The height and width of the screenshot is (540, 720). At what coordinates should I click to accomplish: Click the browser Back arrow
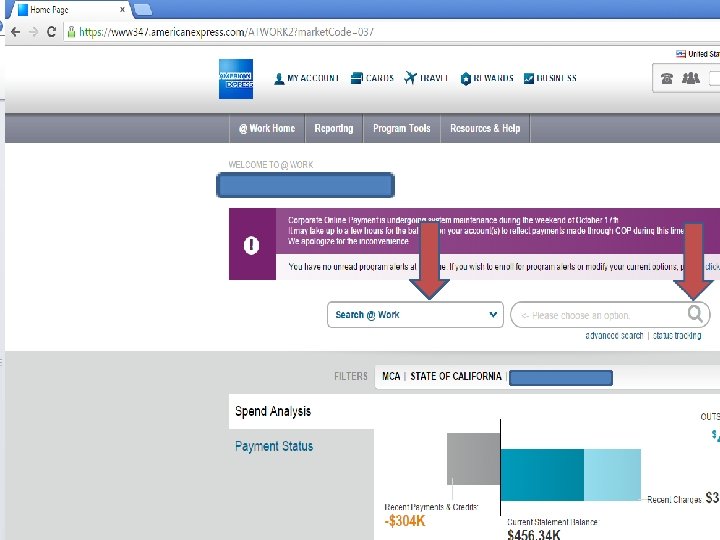16,32
